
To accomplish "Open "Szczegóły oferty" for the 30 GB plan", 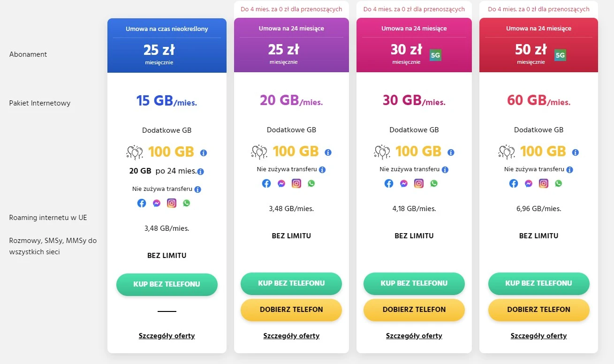I will pos(414,336).
